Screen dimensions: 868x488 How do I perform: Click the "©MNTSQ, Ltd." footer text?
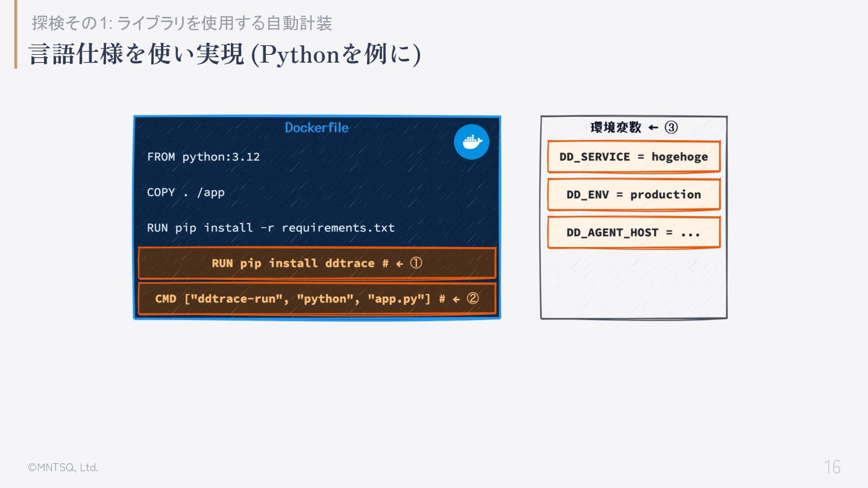pyautogui.click(x=63, y=468)
